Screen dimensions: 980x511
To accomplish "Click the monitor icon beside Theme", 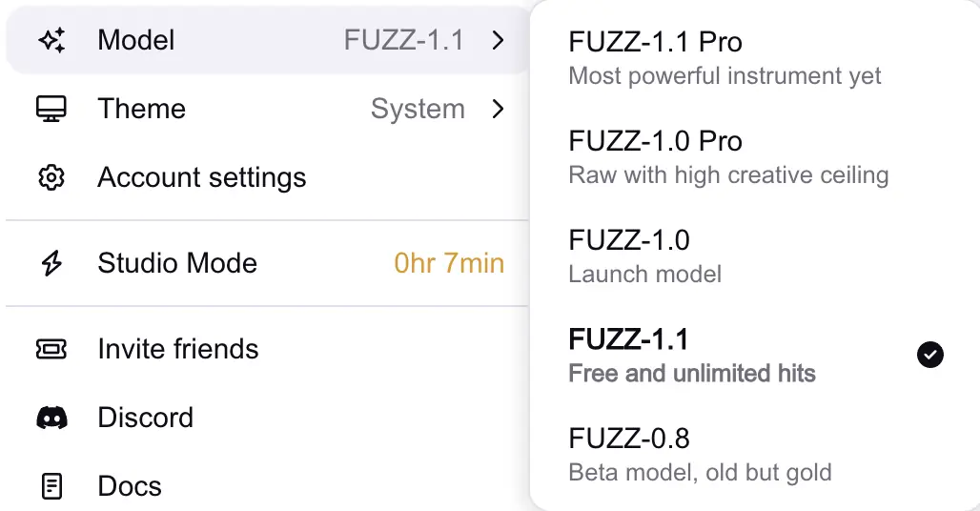I will 51,109.
